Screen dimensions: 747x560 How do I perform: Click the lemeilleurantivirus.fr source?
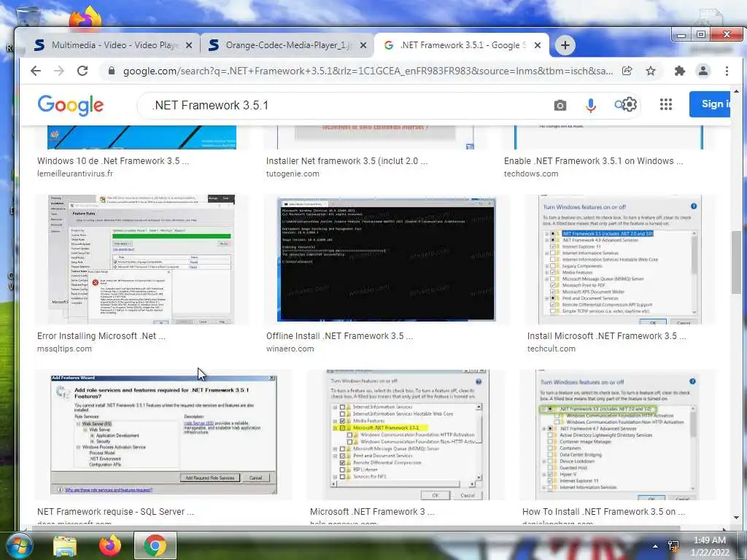coord(75,174)
